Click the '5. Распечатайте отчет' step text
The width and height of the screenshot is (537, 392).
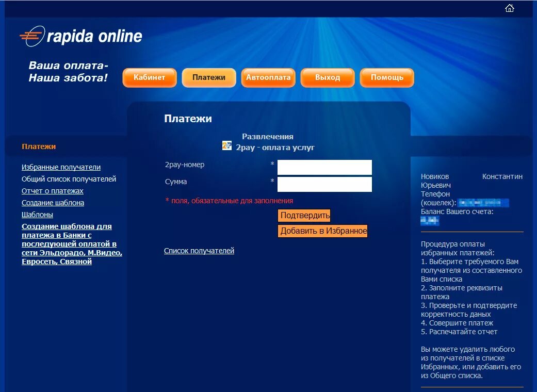click(459, 332)
